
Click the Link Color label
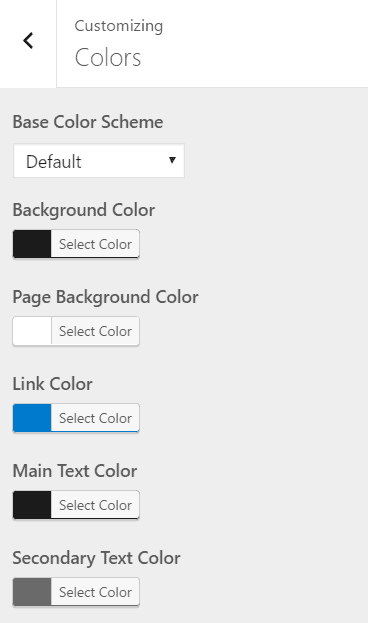point(52,384)
